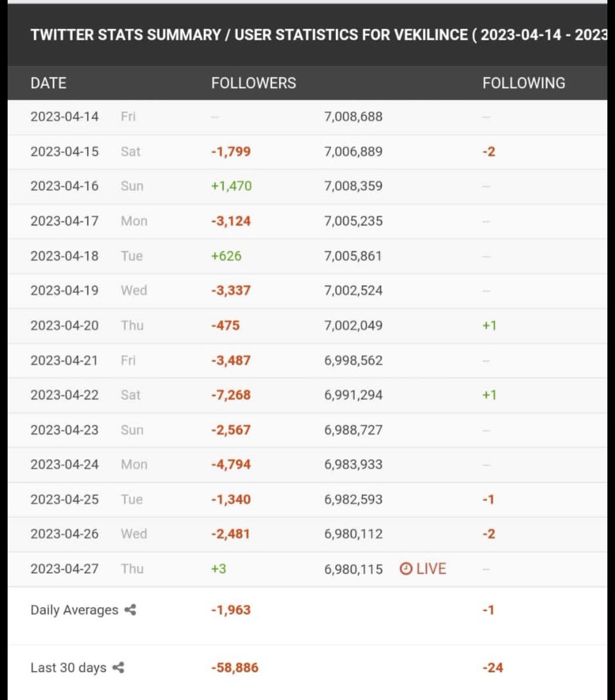615x700 pixels.
Task: Click the -1,963 daily average value
Action: coord(231,610)
